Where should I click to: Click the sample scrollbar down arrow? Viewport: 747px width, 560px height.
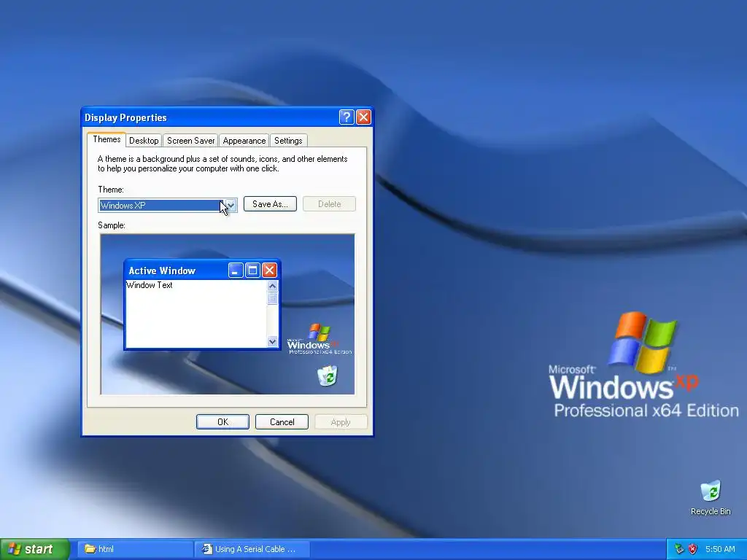273,341
